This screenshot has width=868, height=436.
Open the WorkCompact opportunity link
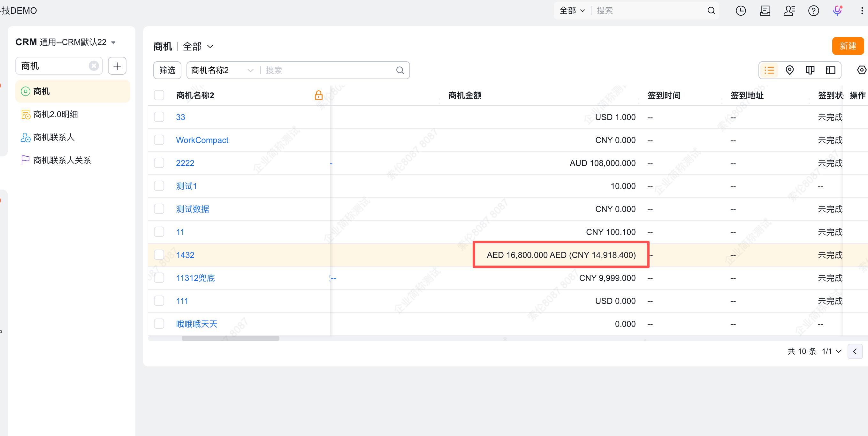pyautogui.click(x=202, y=140)
